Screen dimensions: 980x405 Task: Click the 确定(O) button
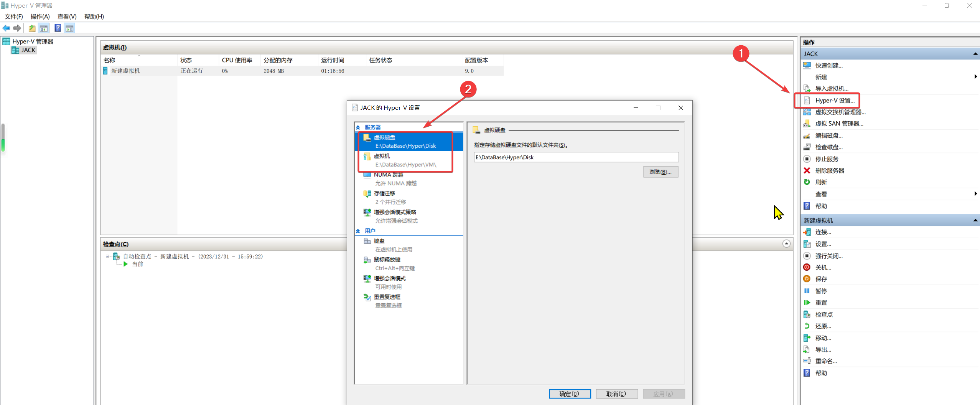click(x=570, y=394)
